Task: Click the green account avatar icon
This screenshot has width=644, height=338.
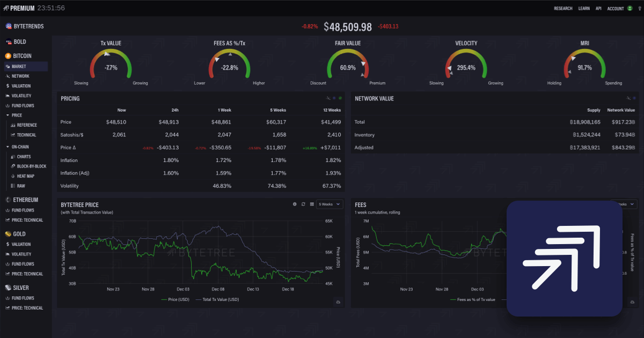Action: pyautogui.click(x=629, y=9)
